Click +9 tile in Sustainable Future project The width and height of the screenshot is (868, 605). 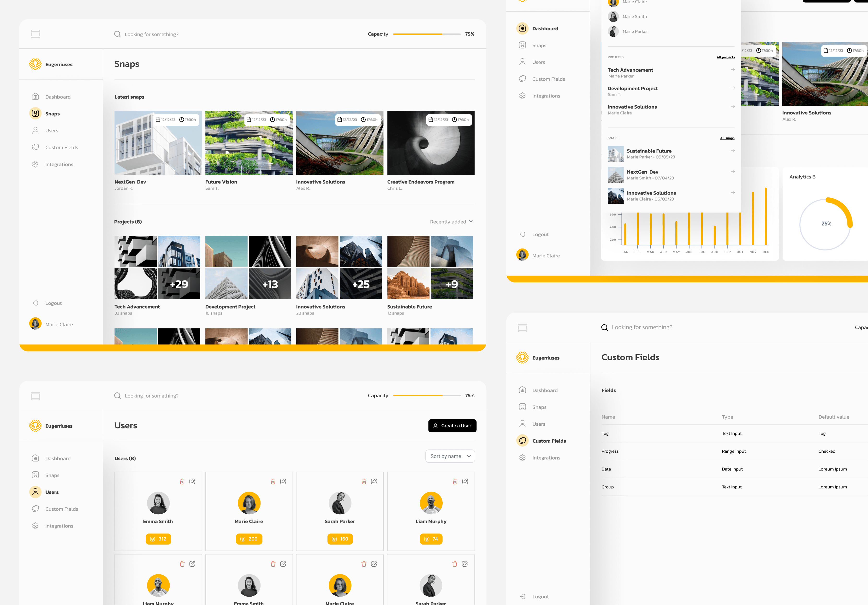point(452,284)
